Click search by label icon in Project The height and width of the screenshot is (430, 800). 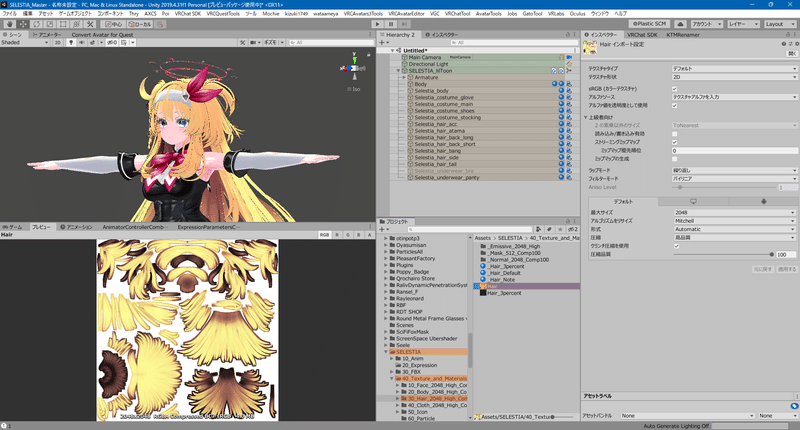pos(549,230)
